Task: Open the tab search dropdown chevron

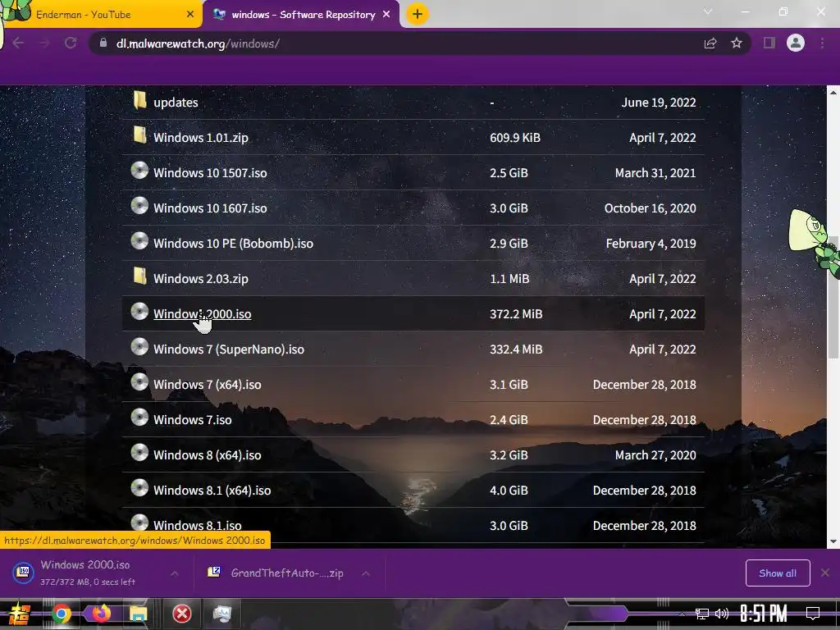Action: (x=708, y=11)
